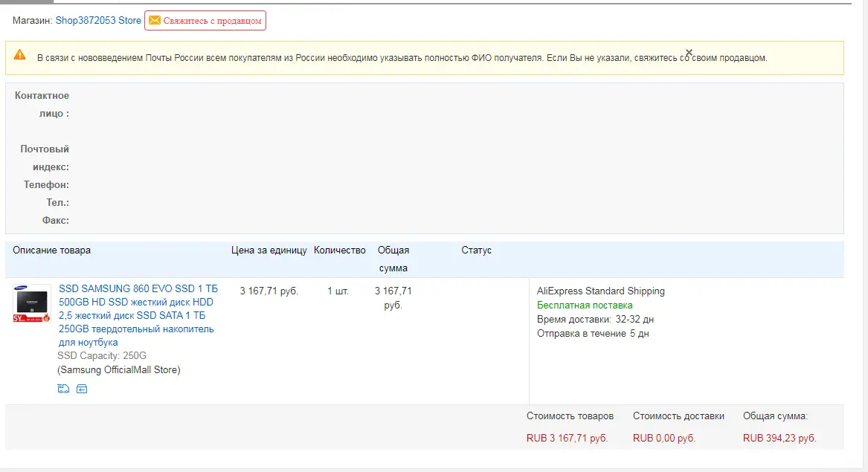The height and width of the screenshot is (472, 868).
Task: Click the shipping cost 'RUB 0,00 руб.'
Action: pos(663,439)
